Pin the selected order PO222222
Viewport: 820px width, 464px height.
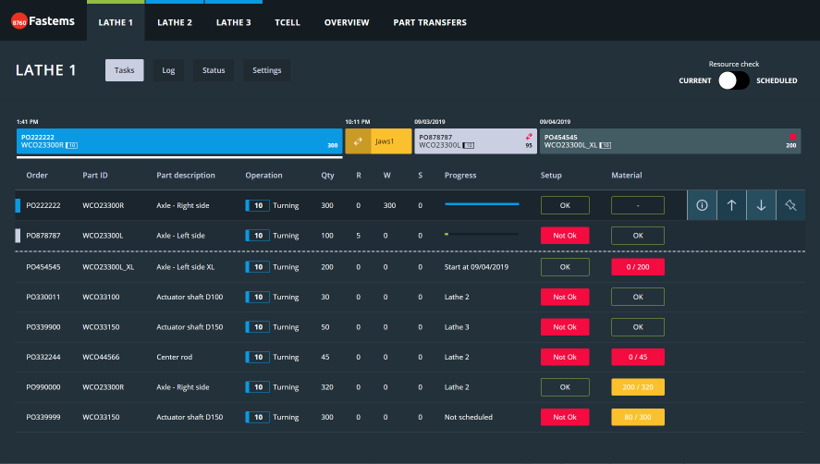tap(790, 205)
